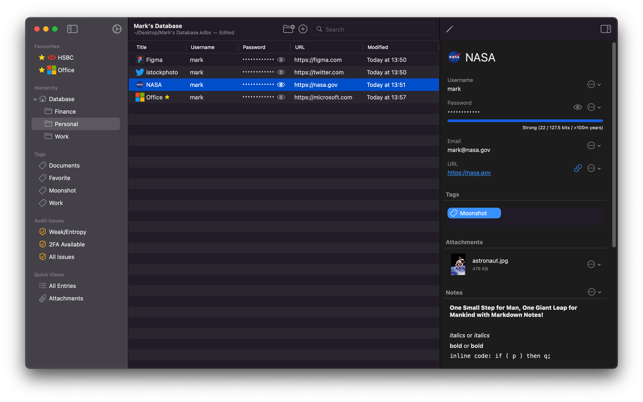
Task: Filter by the Moonshot tag in sidebar
Action: (62, 190)
